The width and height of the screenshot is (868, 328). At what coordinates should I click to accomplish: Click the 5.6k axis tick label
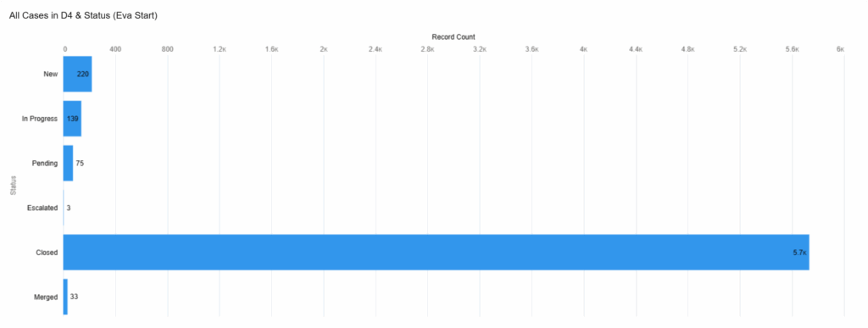[793, 49]
